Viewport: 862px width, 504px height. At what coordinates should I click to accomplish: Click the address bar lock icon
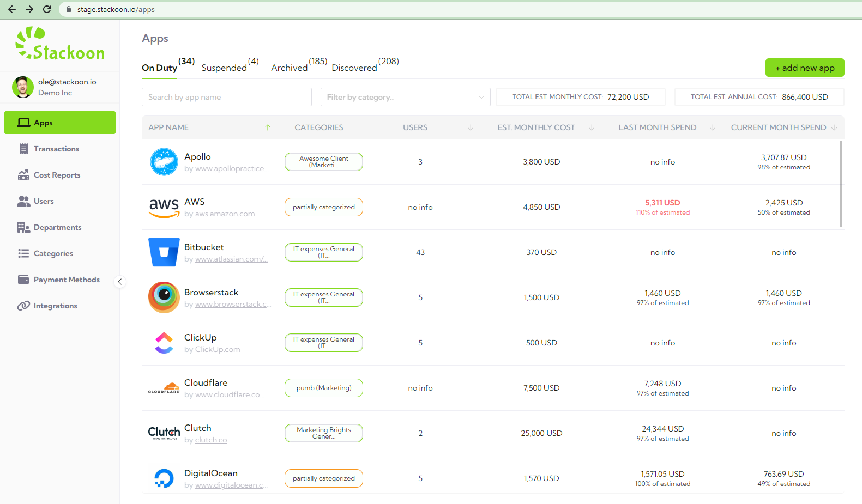point(69,9)
